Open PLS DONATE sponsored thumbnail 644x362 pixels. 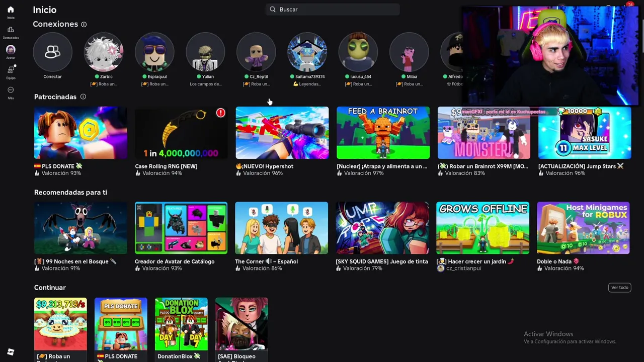click(80, 133)
